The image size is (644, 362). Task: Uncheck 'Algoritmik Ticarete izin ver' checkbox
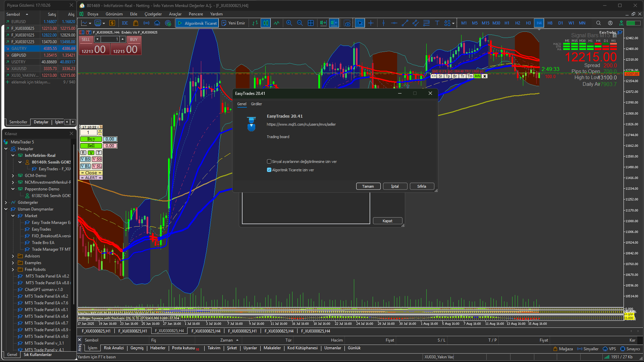269,170
